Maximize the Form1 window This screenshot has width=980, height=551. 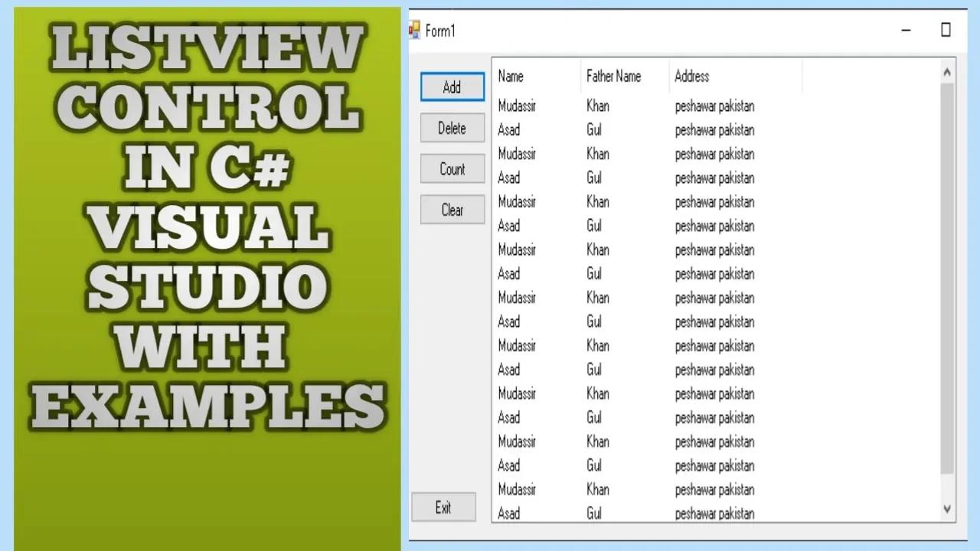tap(946, 31)
